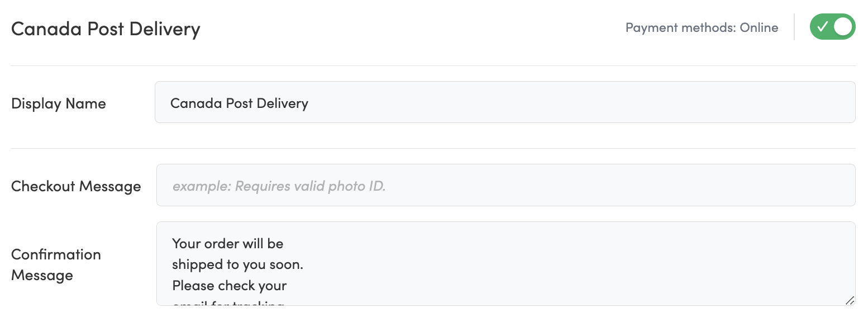This screenshot has width=868, height=331.
Task: Click the "Canada Post Delivery" text inside Display Name
Action: (x=239, y=103)
